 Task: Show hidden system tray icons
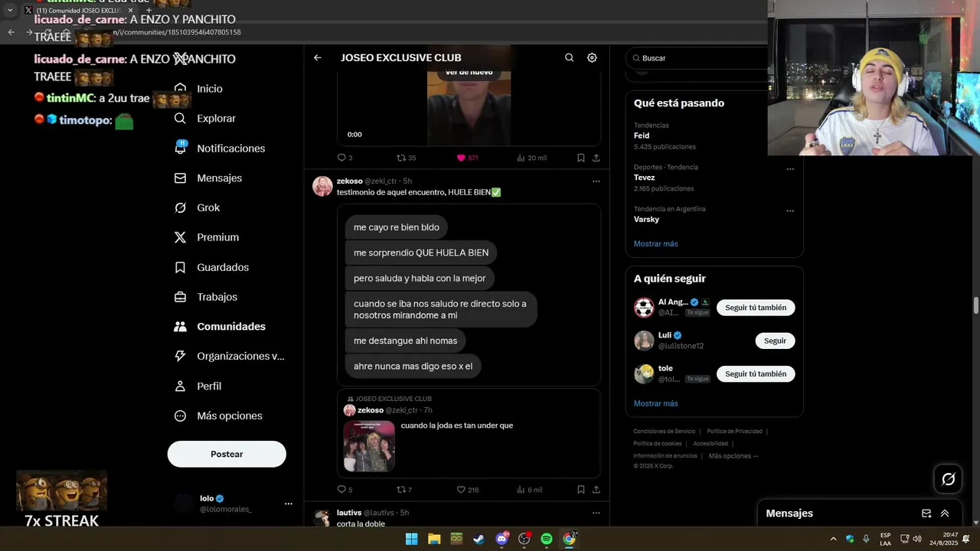(x=834, y=539)
